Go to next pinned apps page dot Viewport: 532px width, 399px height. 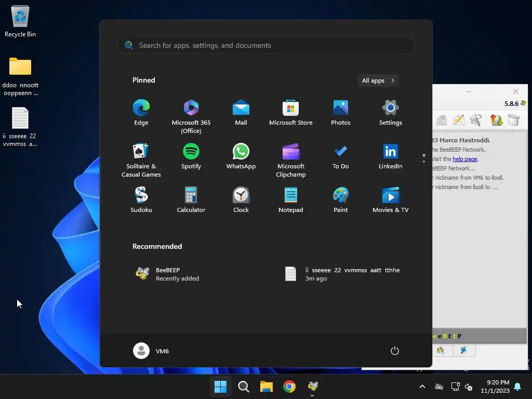click(x=424, y=162)
